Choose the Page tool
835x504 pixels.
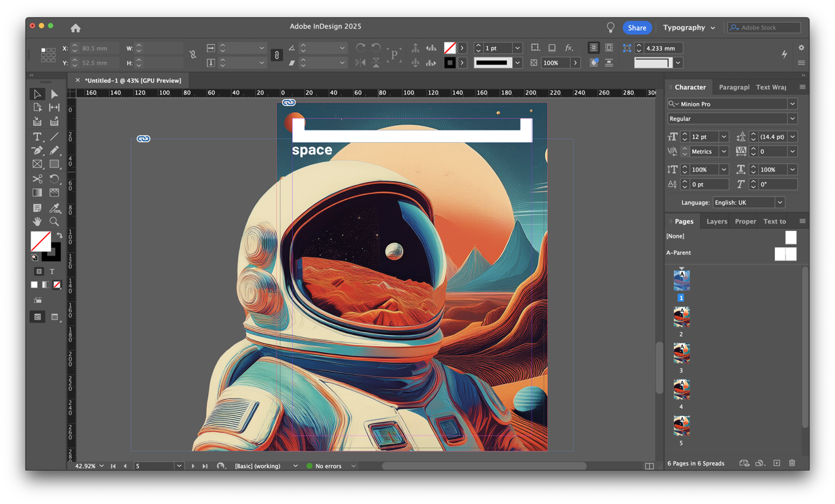[37, 108]
